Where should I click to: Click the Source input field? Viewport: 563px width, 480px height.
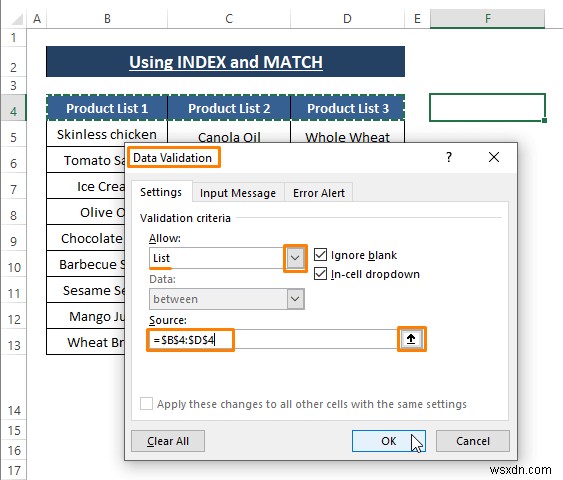point(273,339)
